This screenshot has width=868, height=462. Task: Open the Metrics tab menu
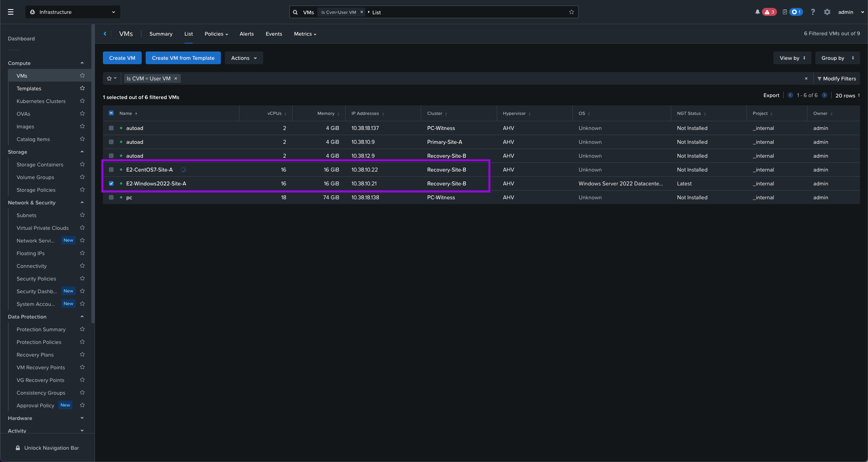tap(305, 34)
